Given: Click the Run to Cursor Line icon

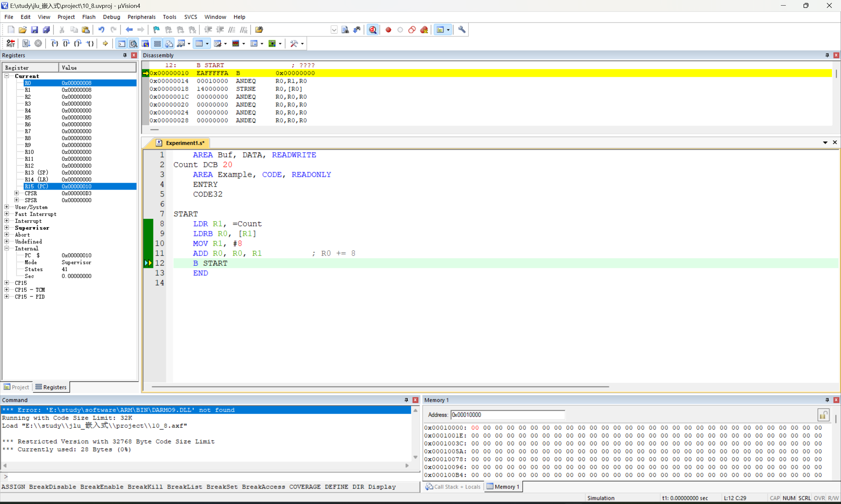Looking at the screenshot, I should click(x=90, y=43).
